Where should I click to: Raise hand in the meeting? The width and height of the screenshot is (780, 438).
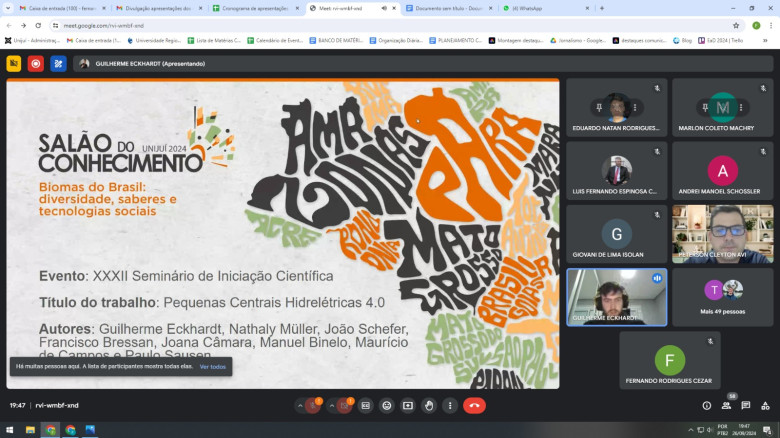429,405
